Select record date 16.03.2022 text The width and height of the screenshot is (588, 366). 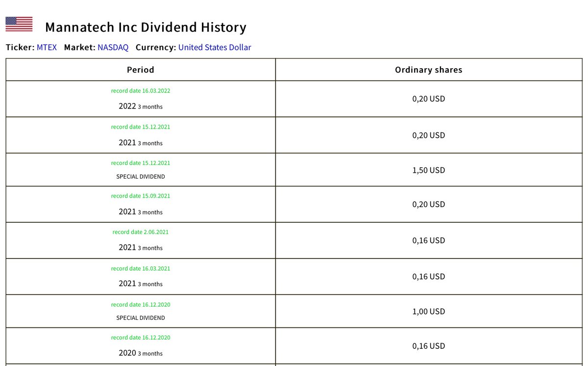coord(141,91)
